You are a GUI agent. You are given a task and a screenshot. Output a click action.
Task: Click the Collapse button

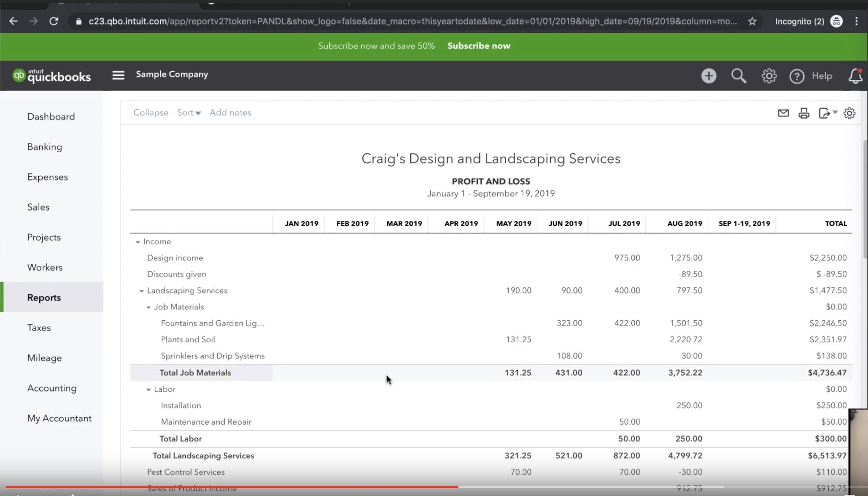151,112
